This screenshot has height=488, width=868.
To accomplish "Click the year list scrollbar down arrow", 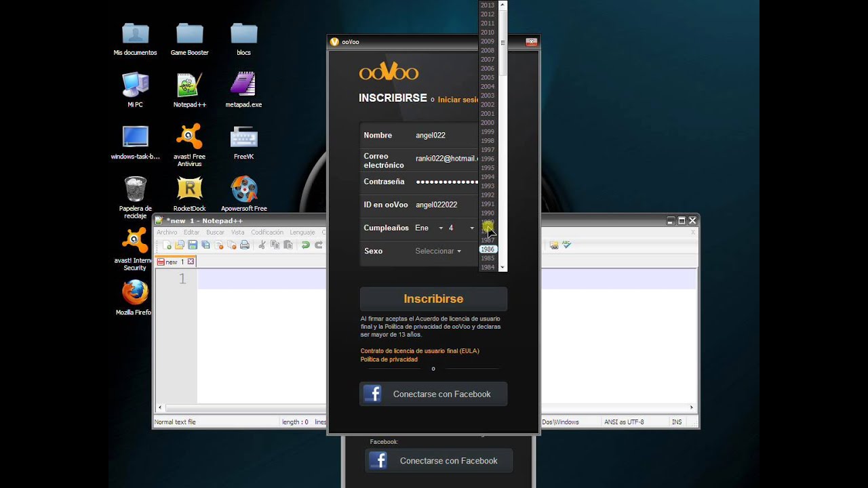I will (502, 268).
